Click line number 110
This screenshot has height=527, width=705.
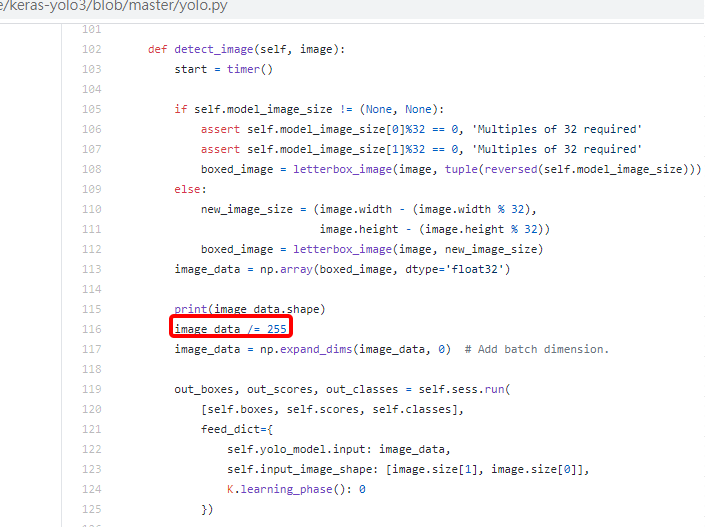pos(92,209)
